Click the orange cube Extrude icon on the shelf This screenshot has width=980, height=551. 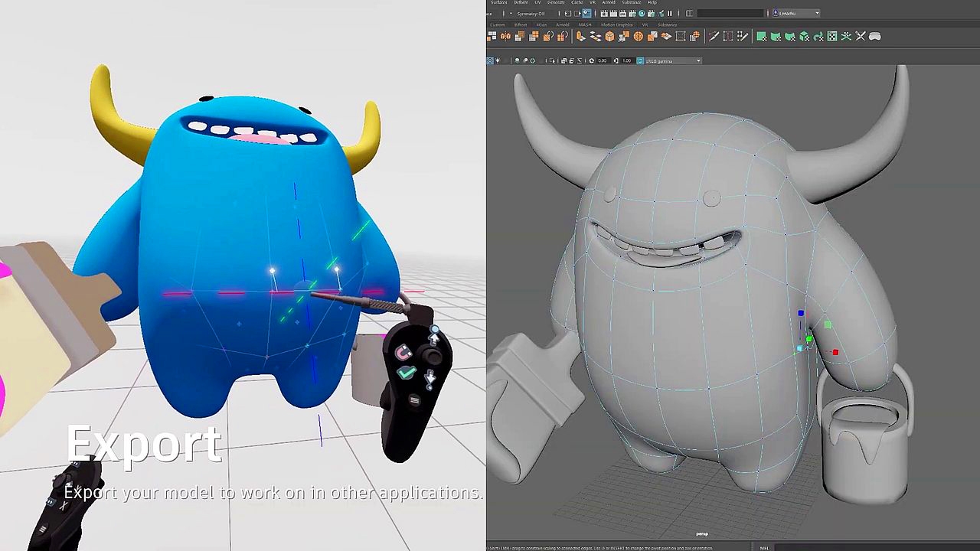pyautogui.click(x=609, y=36)
